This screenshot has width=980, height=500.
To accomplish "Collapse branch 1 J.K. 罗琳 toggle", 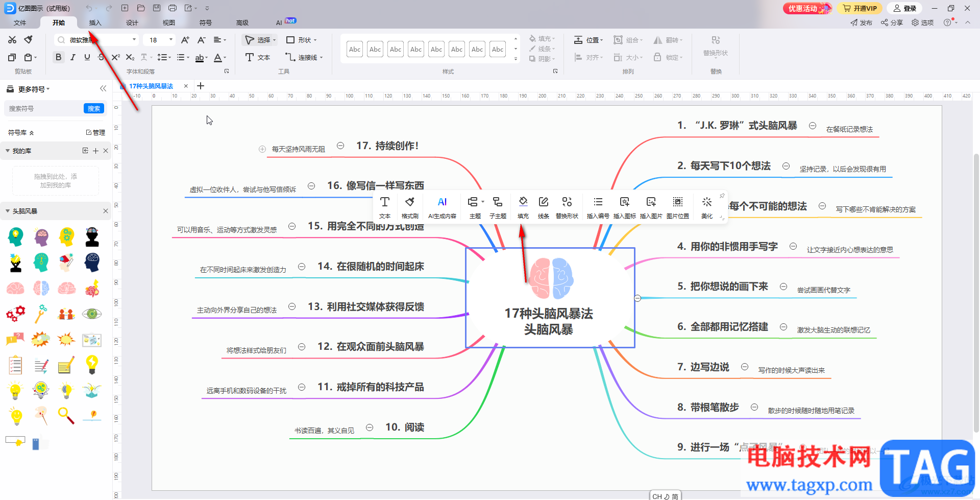I will coord(813,126).
